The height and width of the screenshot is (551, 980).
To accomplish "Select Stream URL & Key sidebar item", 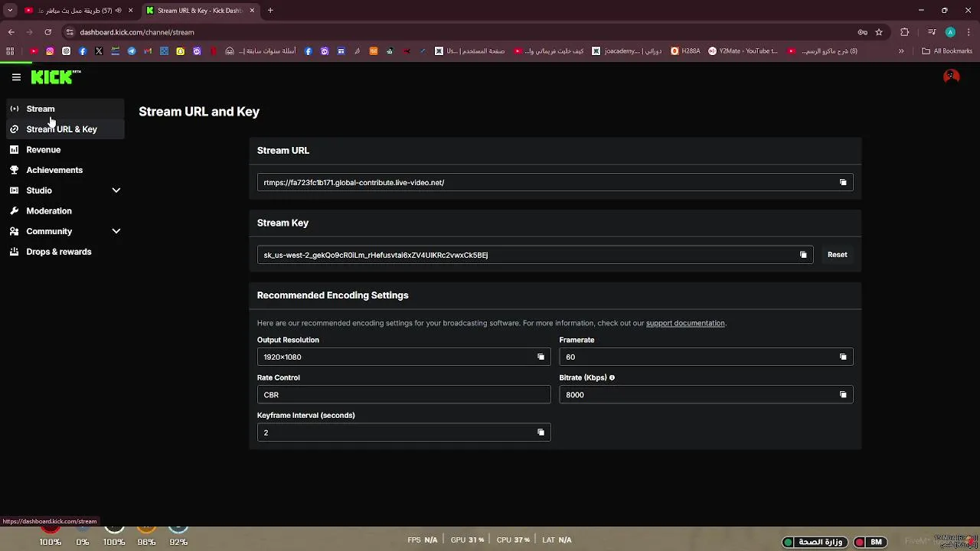I will [x=64, y=129].
